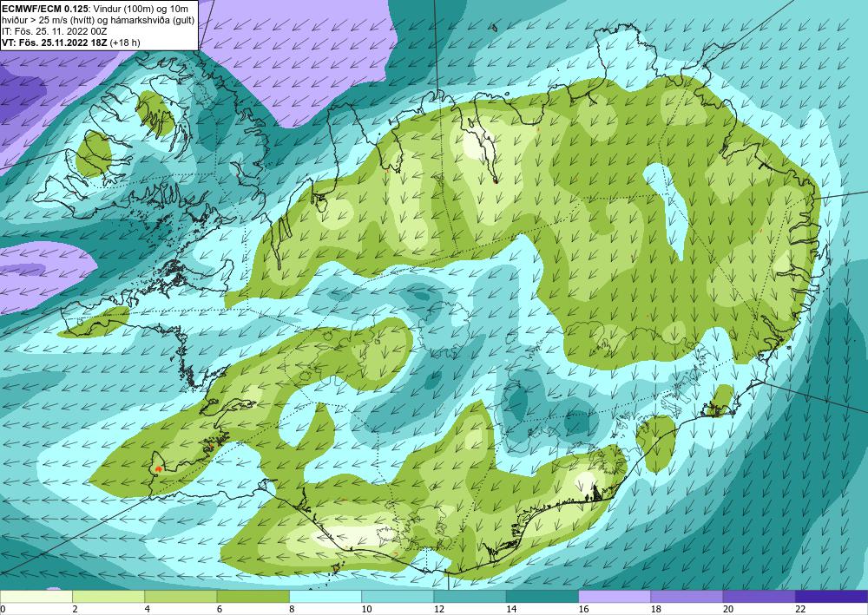Click the '0' legend scale label
Viewport: 868px width, 615px height.
coord(3,610)
